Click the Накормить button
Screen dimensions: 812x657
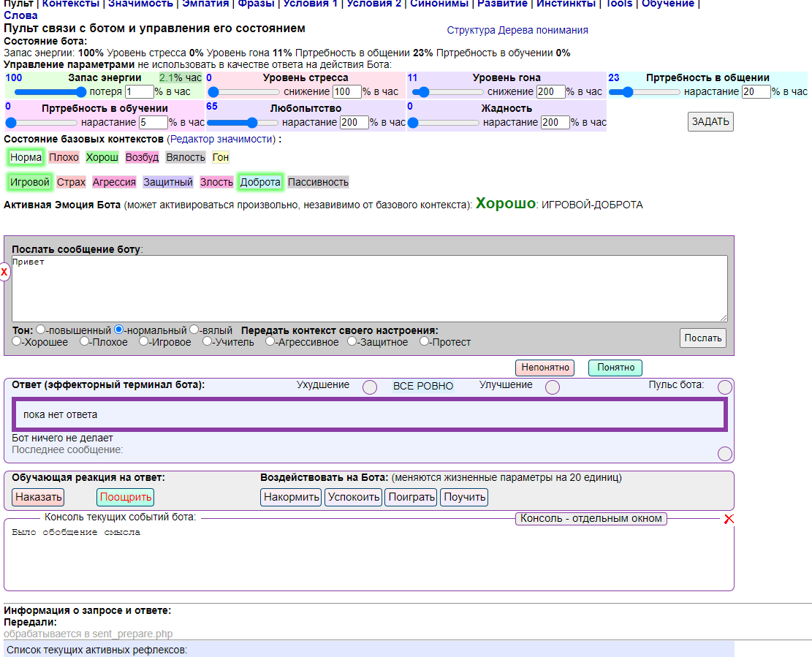(x=291, y=497)
